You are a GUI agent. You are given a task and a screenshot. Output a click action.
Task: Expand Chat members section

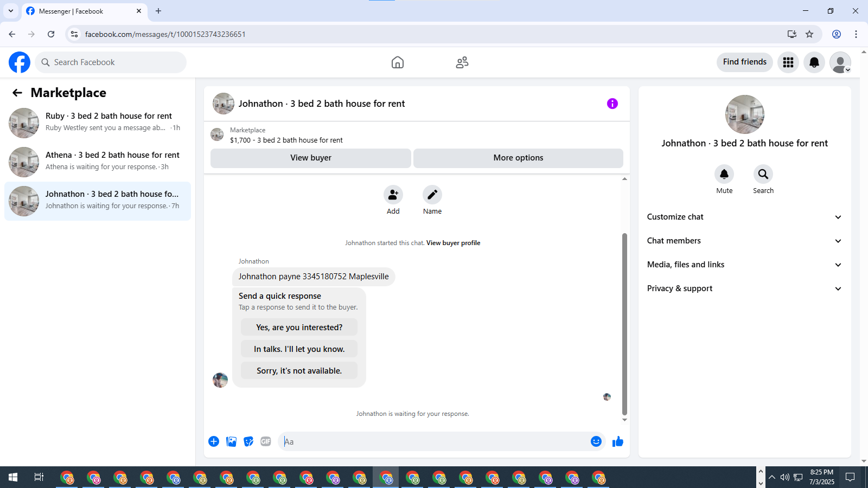pyautogui.click(x=744, y=241)
